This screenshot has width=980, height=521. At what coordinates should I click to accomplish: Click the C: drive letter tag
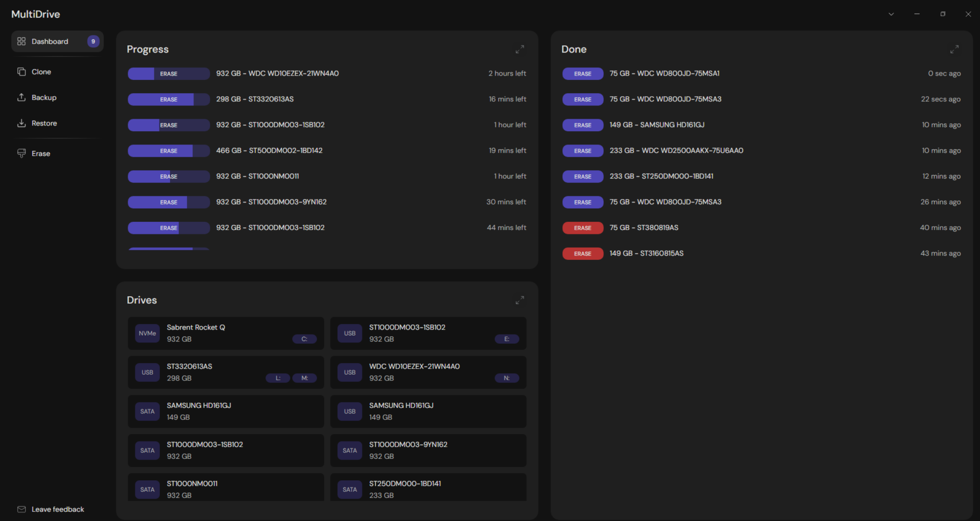(x=304, y=339)
